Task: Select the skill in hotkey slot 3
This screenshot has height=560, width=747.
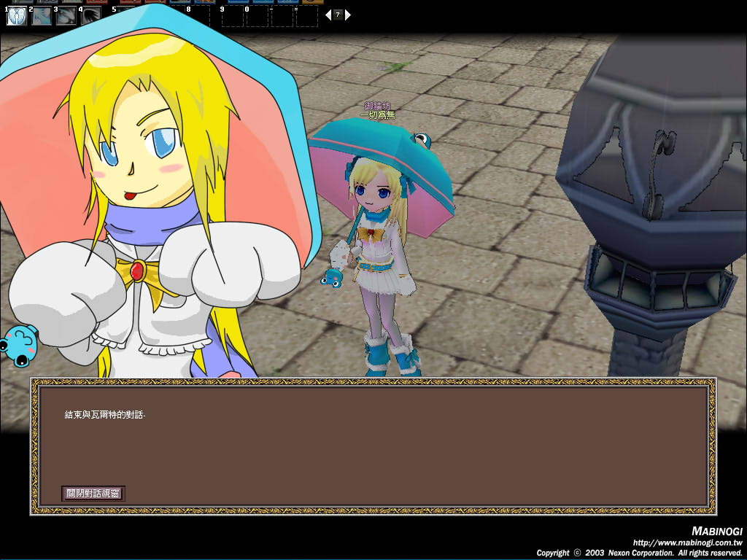Action: tap(66, 16)
